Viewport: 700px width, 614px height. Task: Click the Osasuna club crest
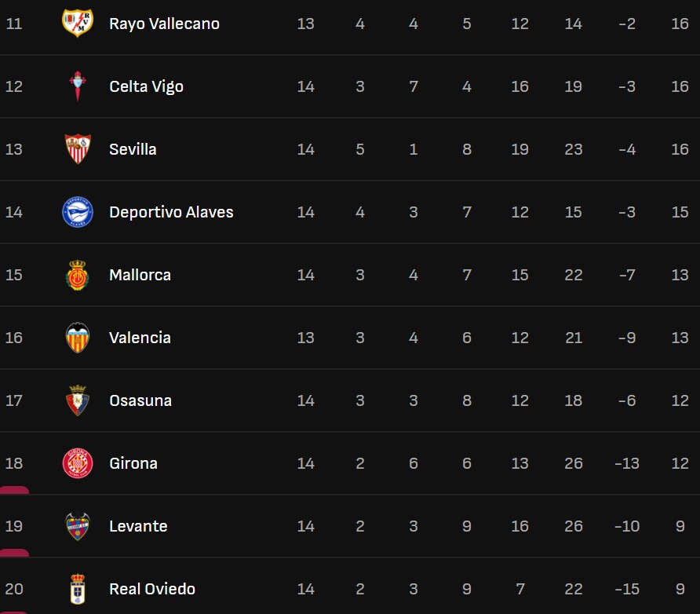78,400
